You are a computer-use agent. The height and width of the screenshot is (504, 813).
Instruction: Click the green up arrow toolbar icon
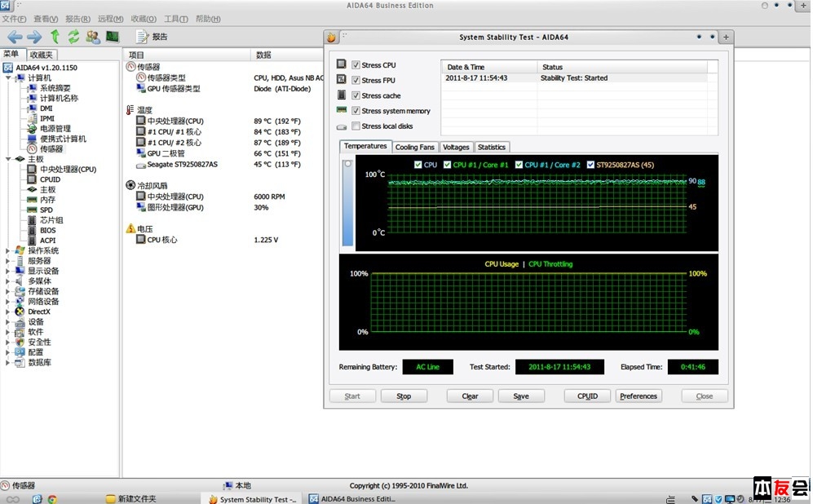[55, 37]
